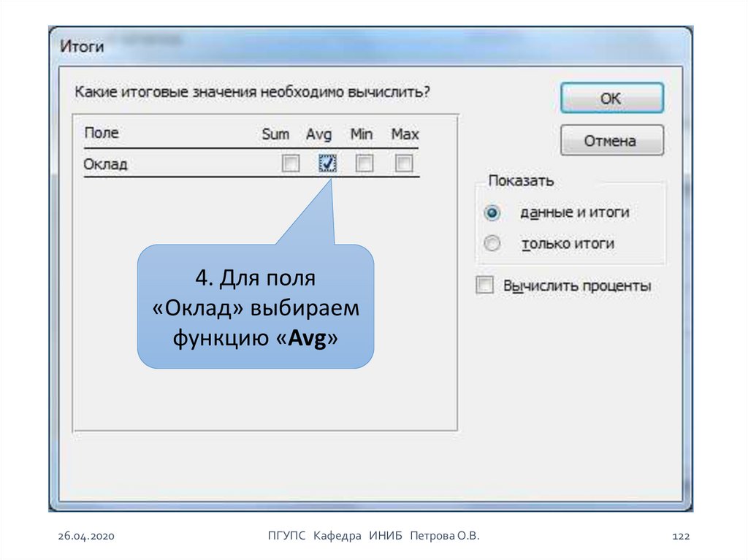The width and height of the screenshot is (748, 560).
Task: Click the slide number 122
Action: tap(680, 537)
